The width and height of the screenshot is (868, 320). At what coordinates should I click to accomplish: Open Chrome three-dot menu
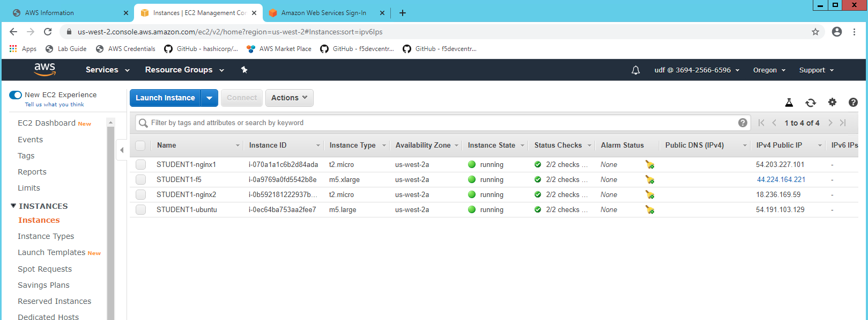point(854,32)
